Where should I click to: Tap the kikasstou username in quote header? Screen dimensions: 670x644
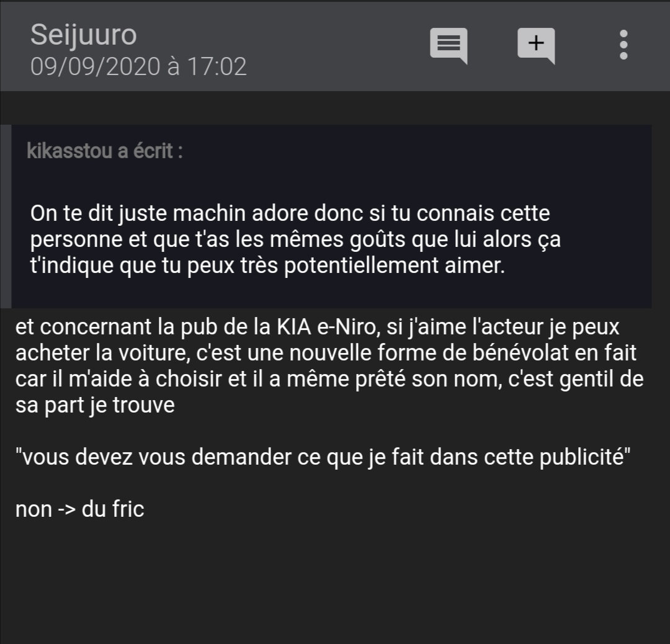[69, 151]
